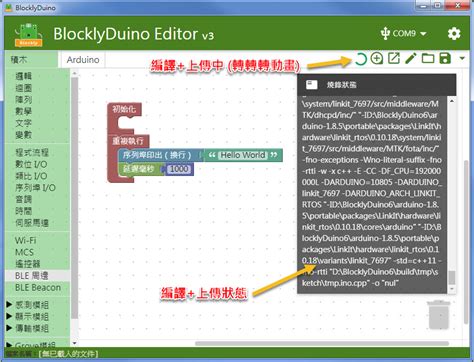Click the trash can on workspace
The width and height of the screenshot is (474, 362).
[x=438, y=315]
